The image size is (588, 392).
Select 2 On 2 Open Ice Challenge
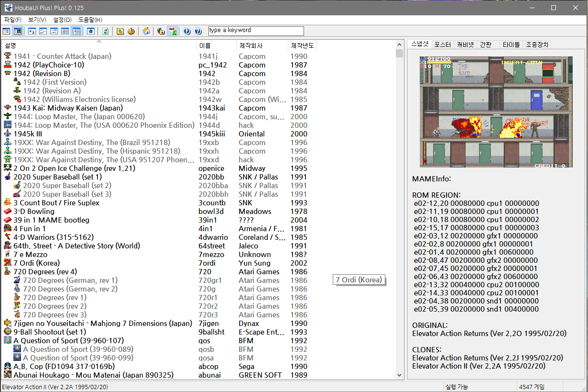(159, 168)
